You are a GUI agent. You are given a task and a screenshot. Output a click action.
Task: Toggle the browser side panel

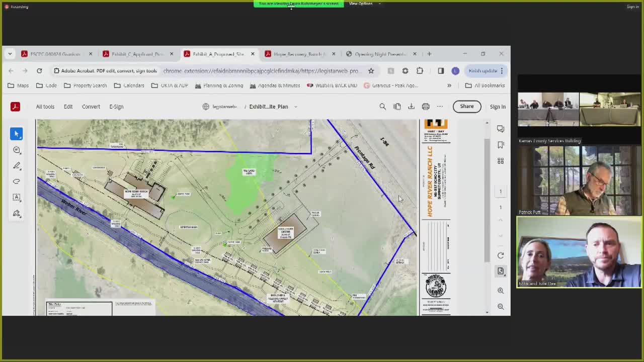[441, 71]
